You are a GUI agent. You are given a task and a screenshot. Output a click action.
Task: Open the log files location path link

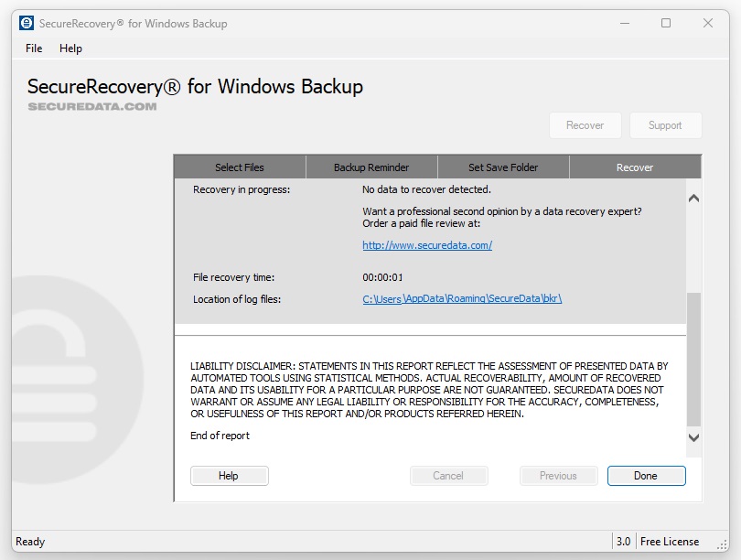pos(462,299)
